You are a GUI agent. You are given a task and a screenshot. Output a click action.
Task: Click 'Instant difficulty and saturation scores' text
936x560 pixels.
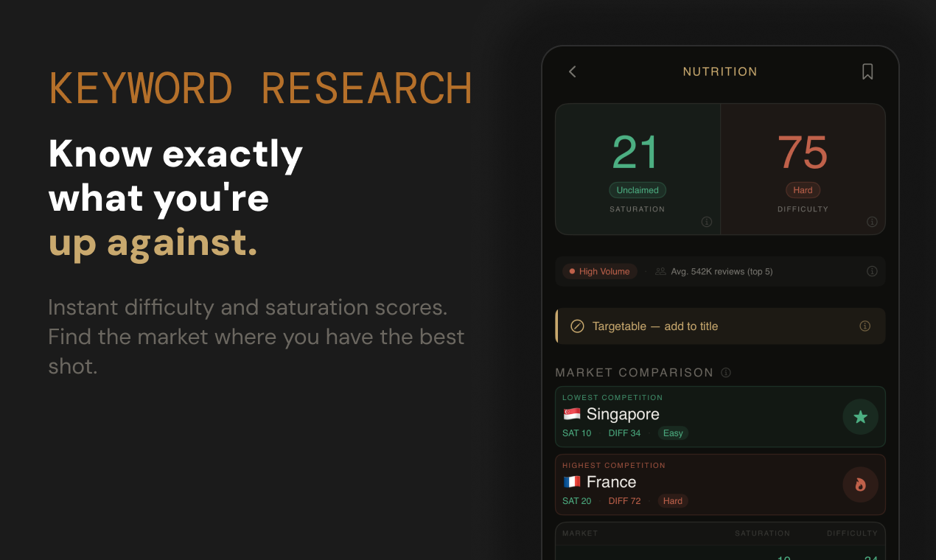(x=248, y=307)
